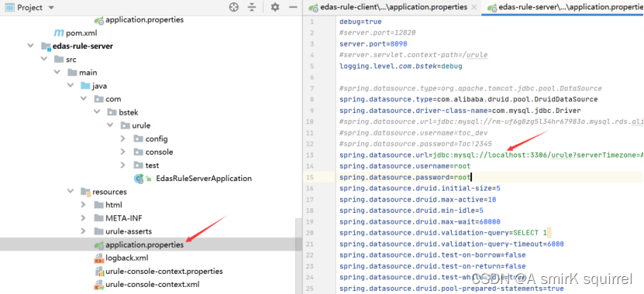Collapse the bstek package

[97, 112]
